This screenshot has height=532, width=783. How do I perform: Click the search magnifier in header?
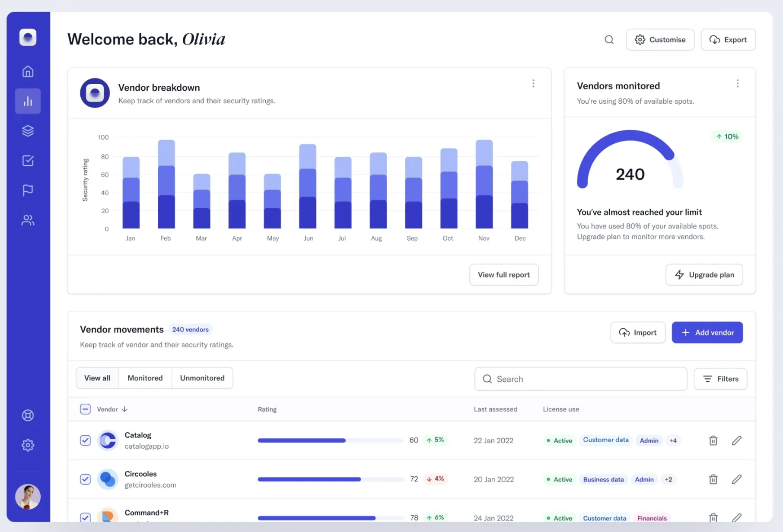pyautogui.click(x=609, y=40)
